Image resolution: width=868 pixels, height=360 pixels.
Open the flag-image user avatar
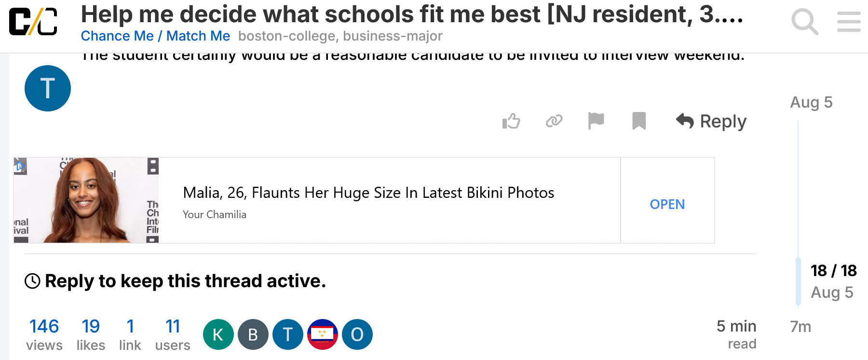click(x=323, y=334)
